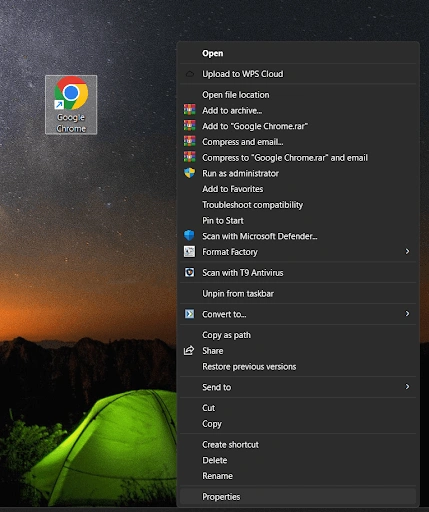
Task: Choose Open file location
Action: tap(298, 95)
